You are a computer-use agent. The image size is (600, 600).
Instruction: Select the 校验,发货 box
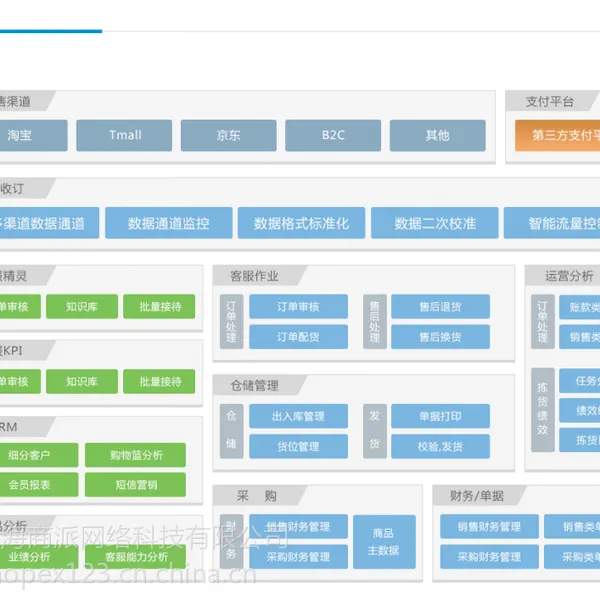click(x=440, y=446)
